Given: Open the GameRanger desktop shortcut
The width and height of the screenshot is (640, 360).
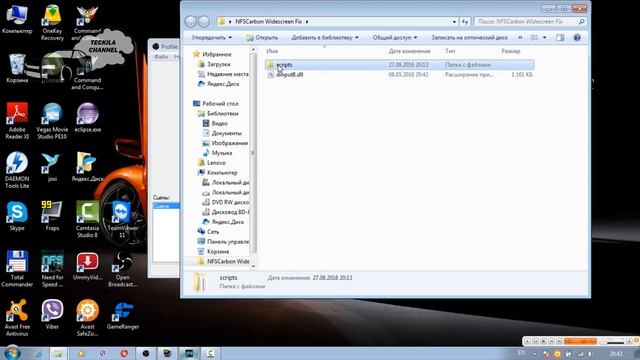Looking at the screenshot, I should pyautogui.click(x=122, y=315).
